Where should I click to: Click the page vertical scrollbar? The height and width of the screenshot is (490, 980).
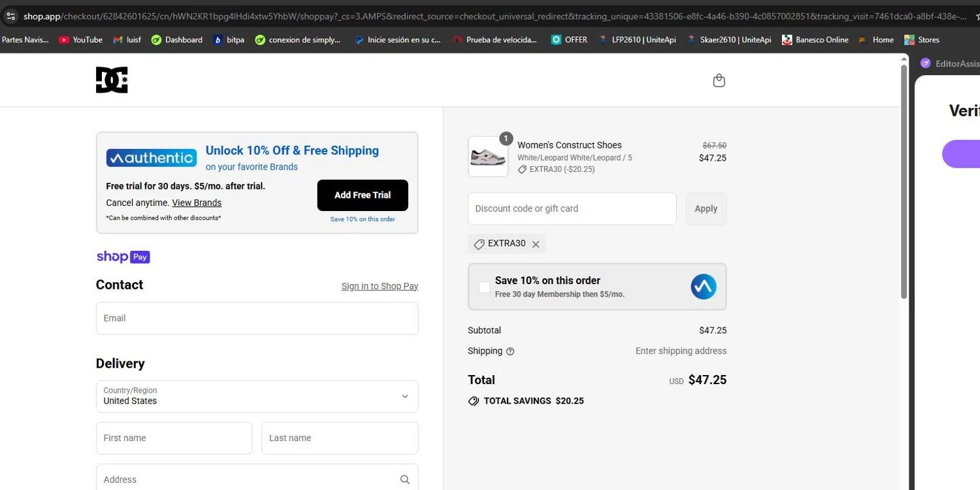904,182
